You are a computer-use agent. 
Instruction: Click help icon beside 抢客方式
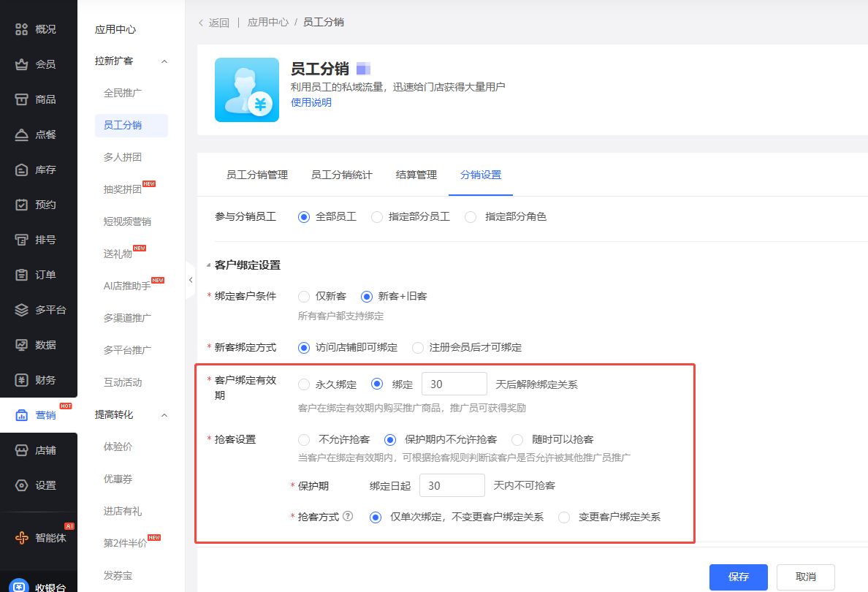[x=348, y=516]
